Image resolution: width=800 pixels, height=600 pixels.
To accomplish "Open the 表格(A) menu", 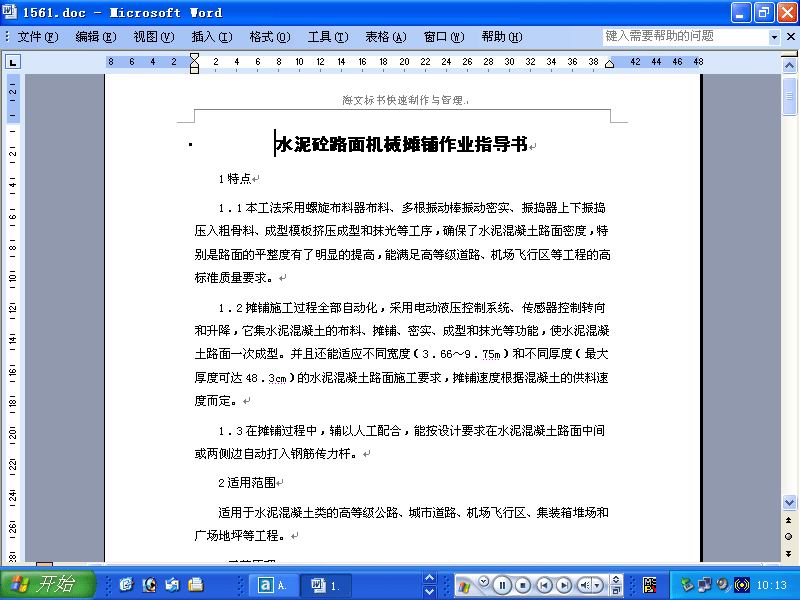I will (x=386, y=37).
